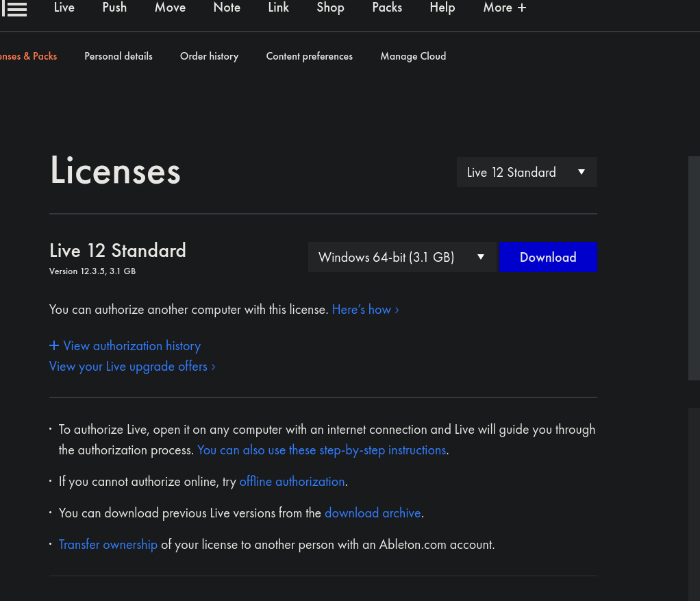
Task: Open the Live 12 Standard license dropdown
Action: 527,172
